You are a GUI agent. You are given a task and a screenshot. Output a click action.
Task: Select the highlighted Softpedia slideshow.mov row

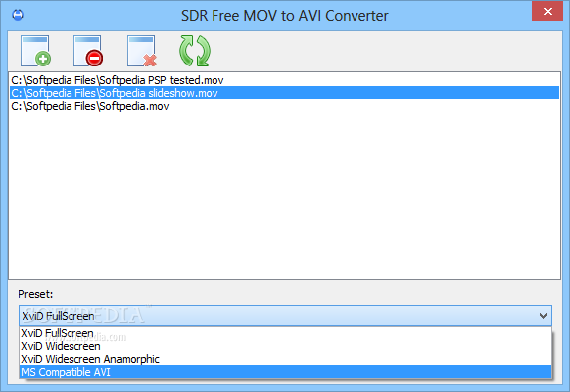[x=284, y=93]
